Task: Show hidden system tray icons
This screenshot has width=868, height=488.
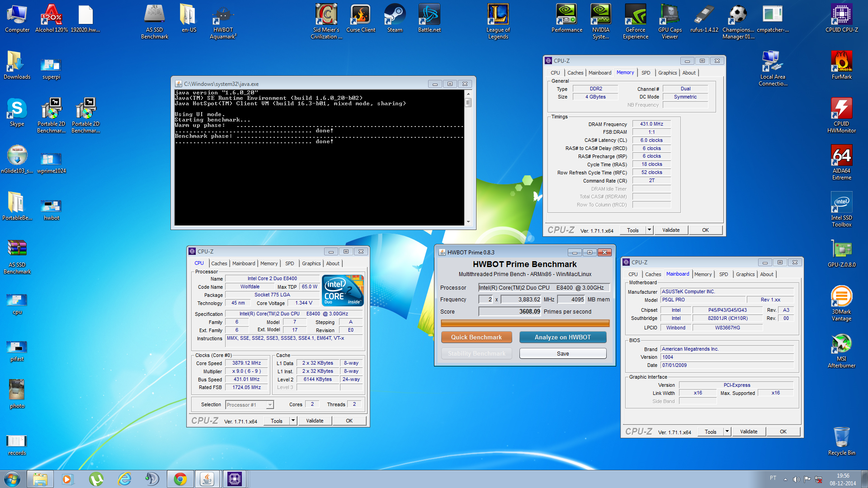Action: 785,479
